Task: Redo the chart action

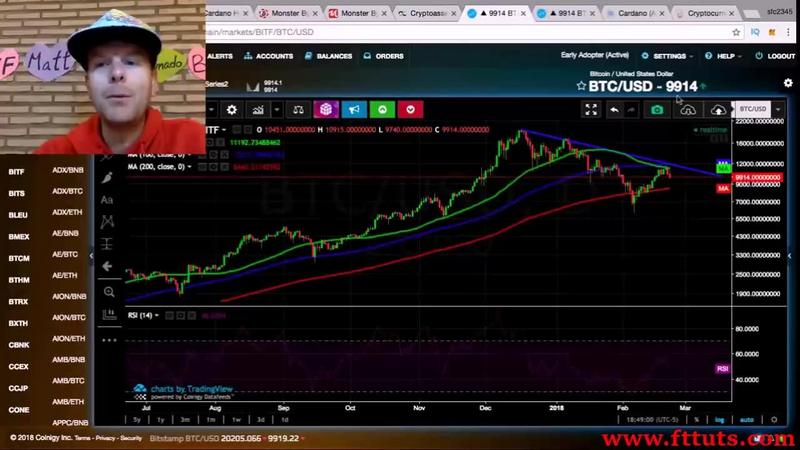Action: pyautogui.click(x=632, y=110)
